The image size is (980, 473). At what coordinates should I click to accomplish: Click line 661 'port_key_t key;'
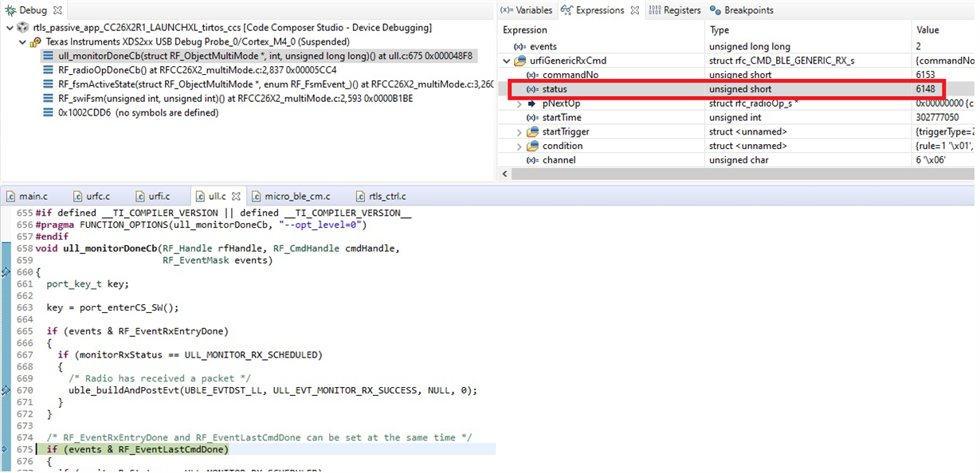(x=88, y=284)
